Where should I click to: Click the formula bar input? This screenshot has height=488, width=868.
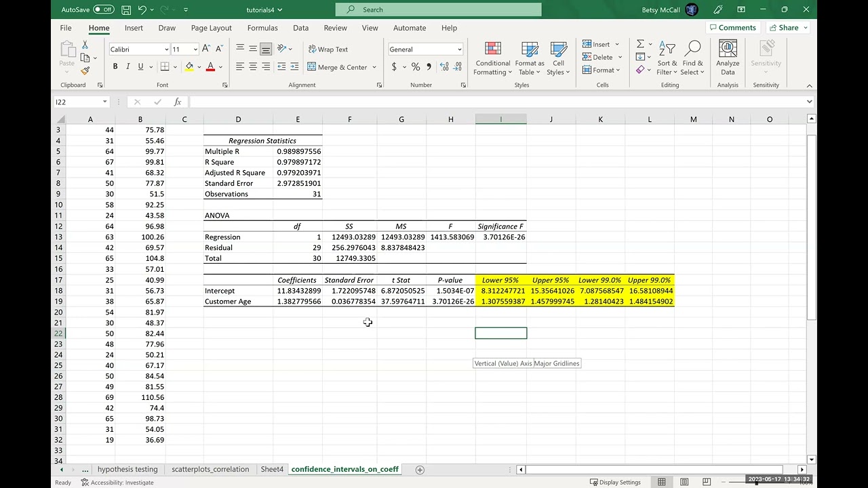tap(496, 102)
